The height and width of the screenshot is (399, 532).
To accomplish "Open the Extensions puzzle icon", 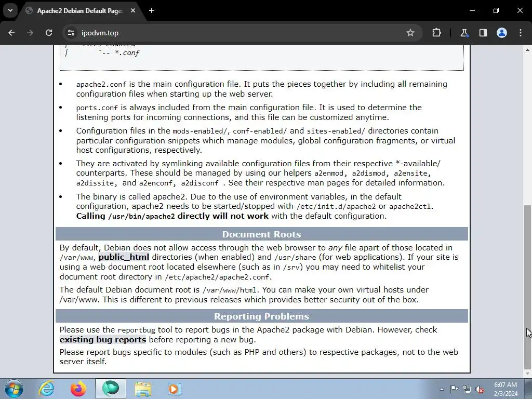I will coord(436,33).
